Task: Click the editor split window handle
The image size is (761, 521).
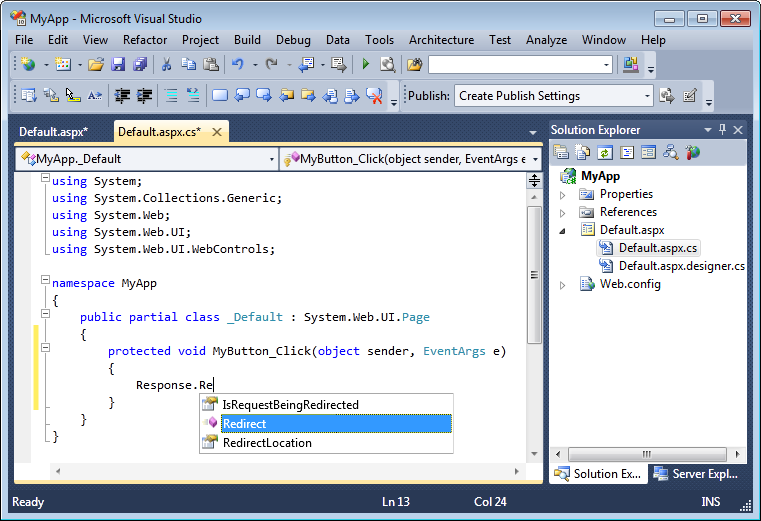Action: coord(534,181)
